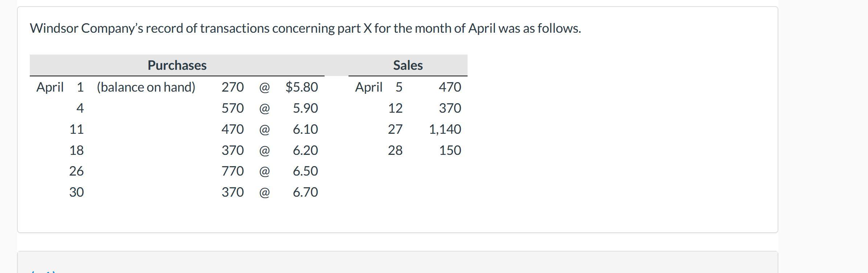Click the 6.50 unit price
The image size is (868, 273).
click(x=305, y=171)
